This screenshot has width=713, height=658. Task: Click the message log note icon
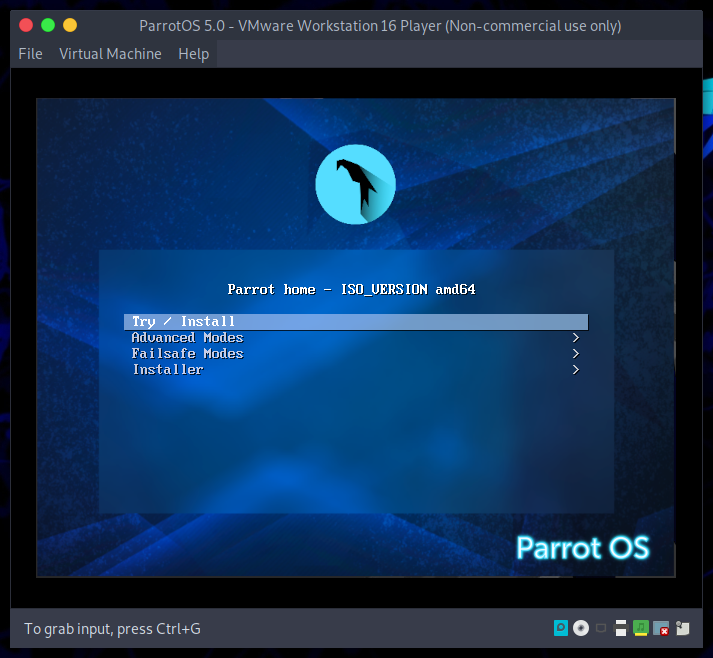(x=682, y=628)
